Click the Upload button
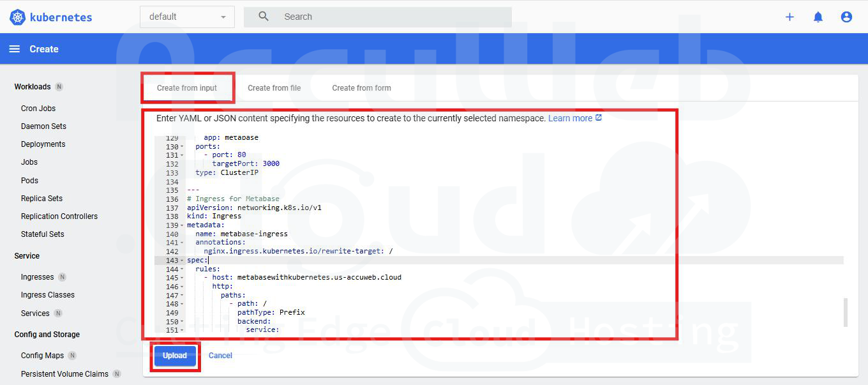This screenshot has height=385, width=868. (175, 356)
